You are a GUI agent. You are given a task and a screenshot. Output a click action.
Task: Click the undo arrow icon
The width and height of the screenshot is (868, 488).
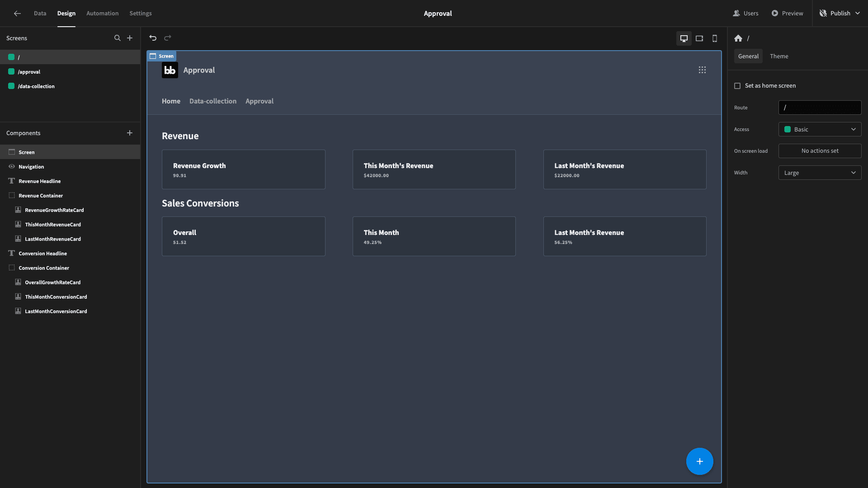[x=153, y=38]
